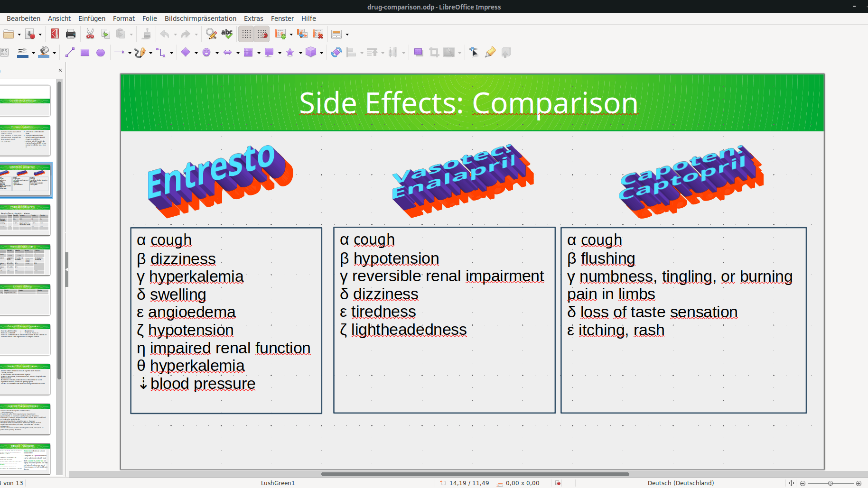868x488 pixels.
Task: Open the Bearbeiten menu
Action: click(23, 18)
